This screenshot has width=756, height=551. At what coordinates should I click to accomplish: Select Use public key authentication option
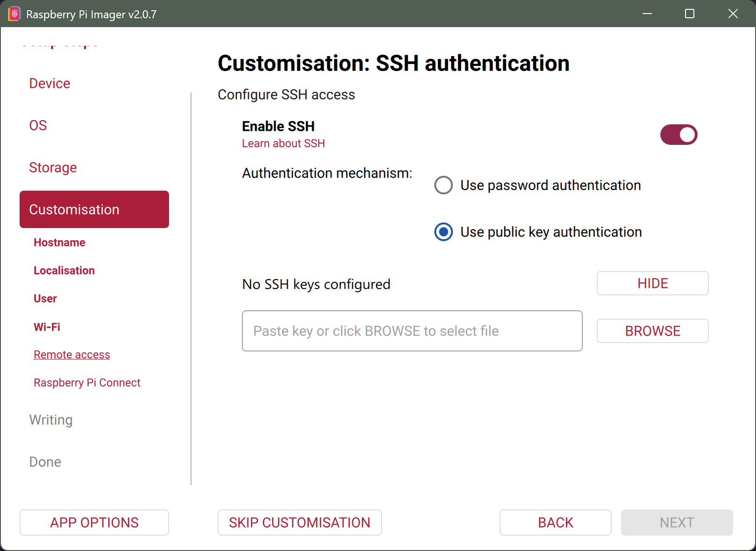pos(444,232)
